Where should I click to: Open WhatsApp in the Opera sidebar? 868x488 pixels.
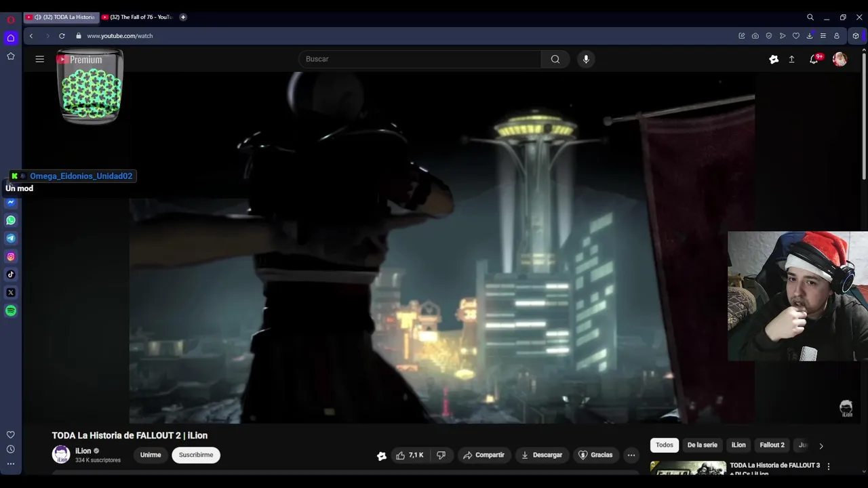11,220
